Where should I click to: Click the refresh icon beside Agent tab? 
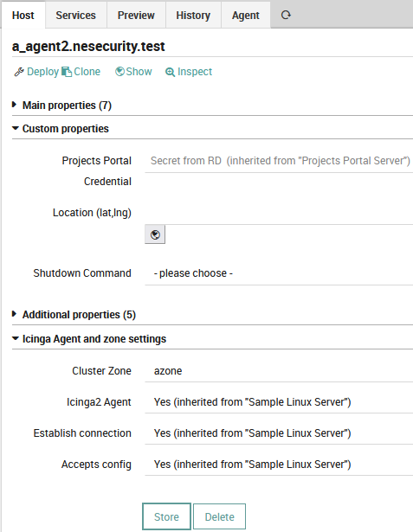(x=286, y=15)
